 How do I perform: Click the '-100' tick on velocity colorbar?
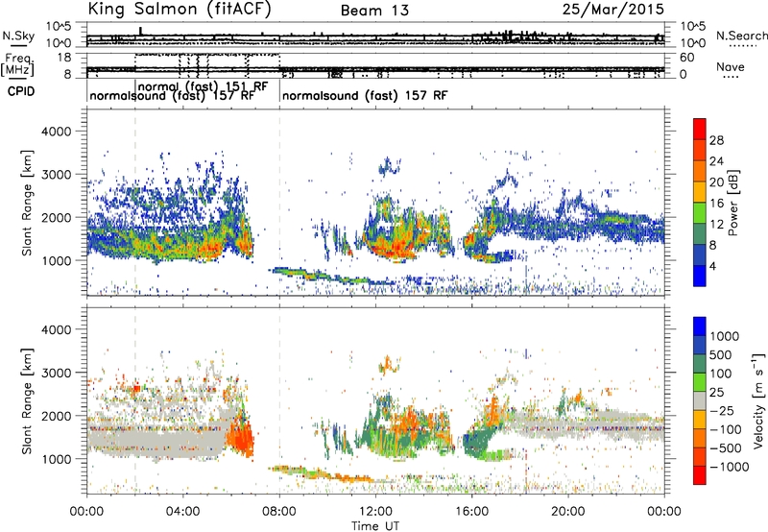pos(726,429)
